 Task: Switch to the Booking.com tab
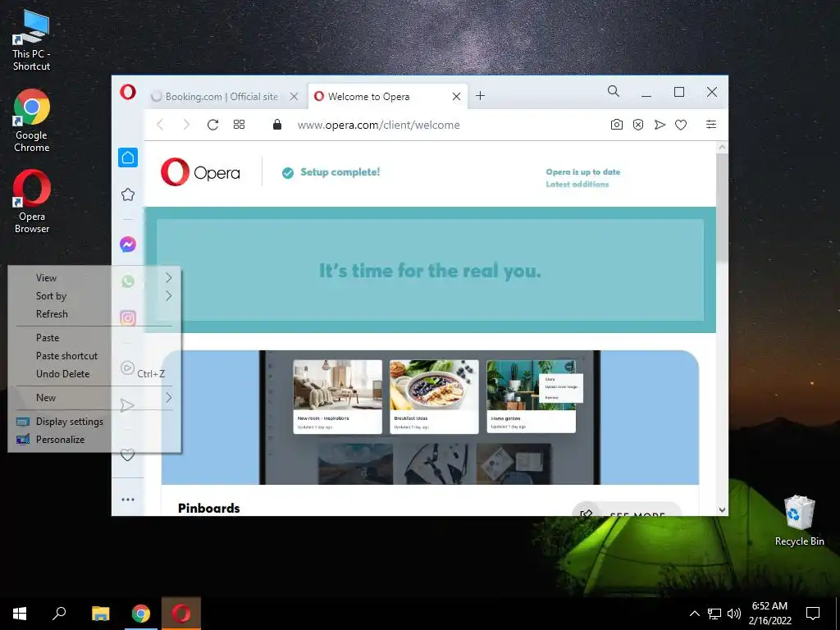(222, 97)
